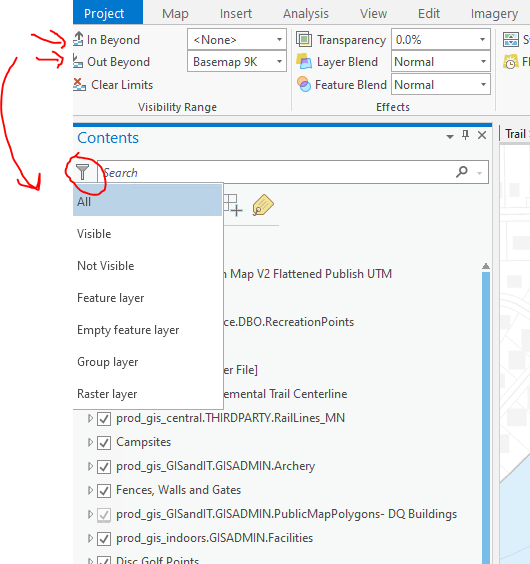Switch to the Imagery ribbon tab
Image resolution: width=530 pixels, height=564 pixels.
(x=494, y=13)
